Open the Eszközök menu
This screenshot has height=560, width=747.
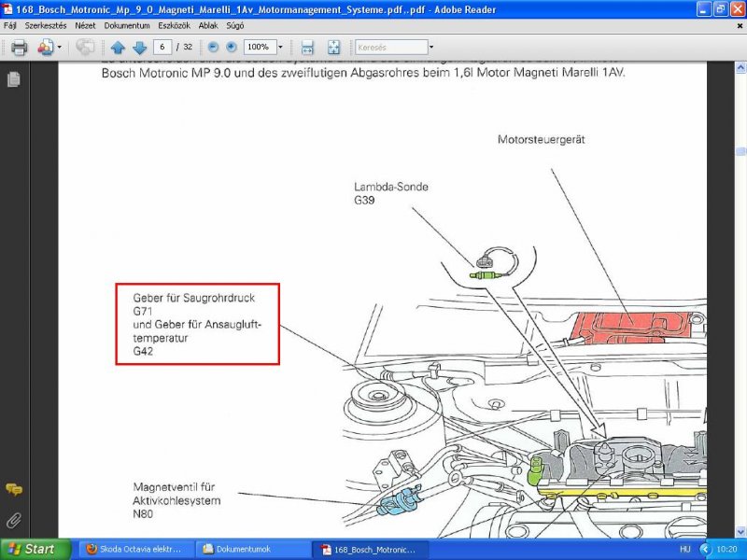[x=174, y=26]
